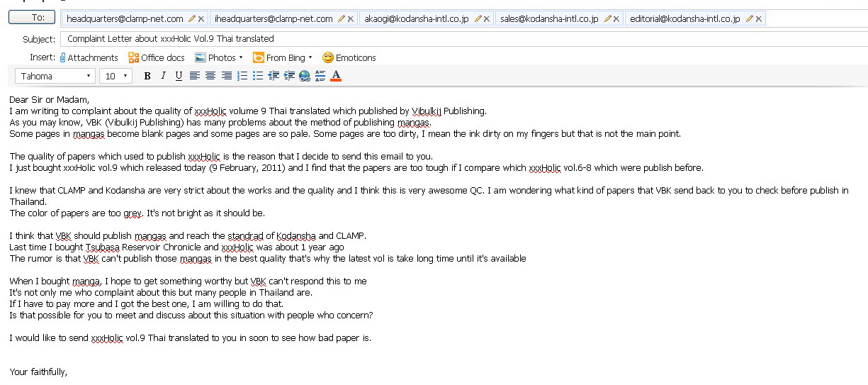Click the Attachments label link
This screenshot has height=385, width=868.
(93, 58)
